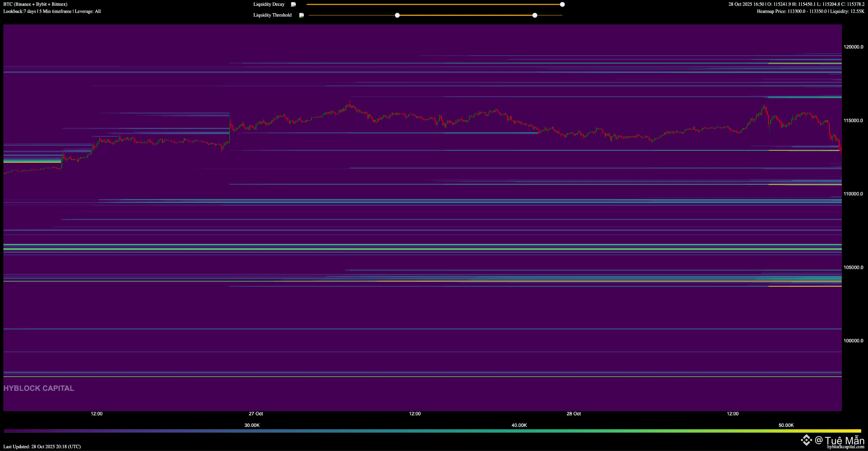
Task: Click the 100000.0 price axis label
Action: [x=853, y=341]
